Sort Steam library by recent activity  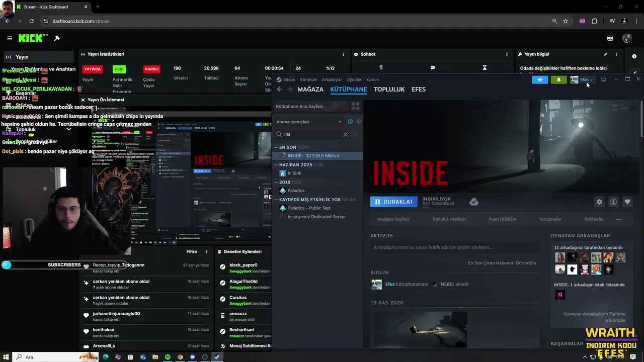tap(350, 122)
